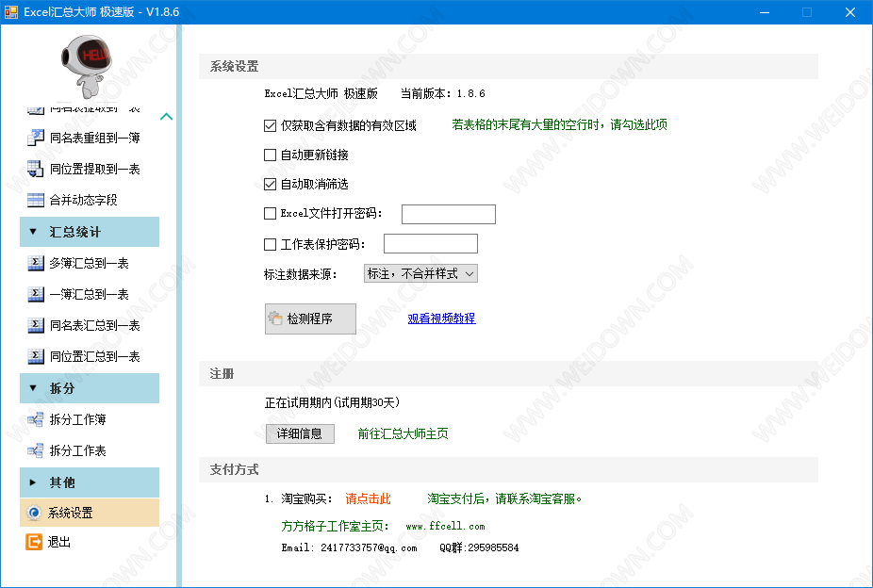873x588 pixels.
Task: Select 同名表重组到一簿 menu item
Action: coord(94,138)
